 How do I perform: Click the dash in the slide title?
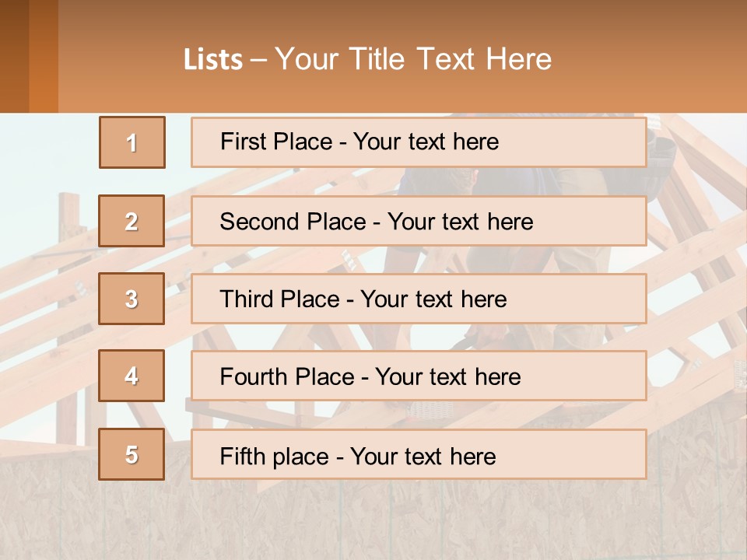click(259, 60)
